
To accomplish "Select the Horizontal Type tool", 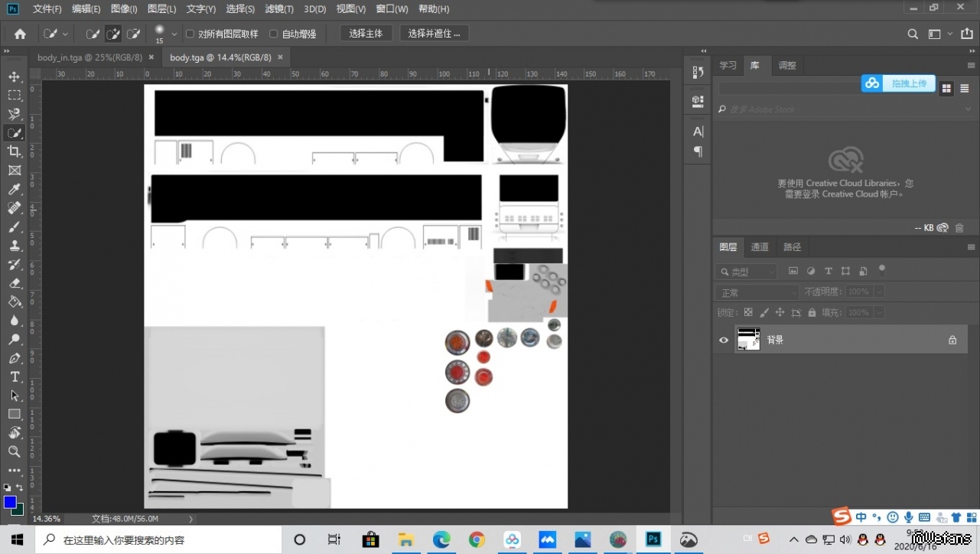I will click(x=15, y=376).
